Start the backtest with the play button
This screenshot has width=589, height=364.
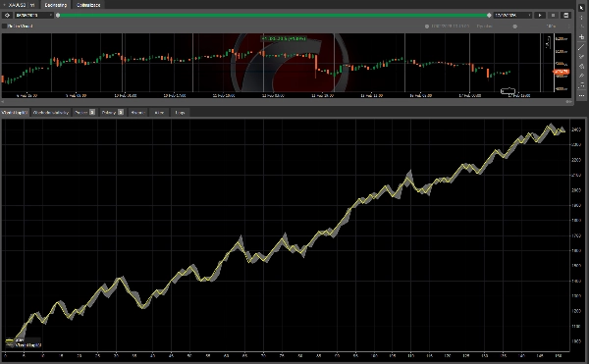(x=540, y=16)
